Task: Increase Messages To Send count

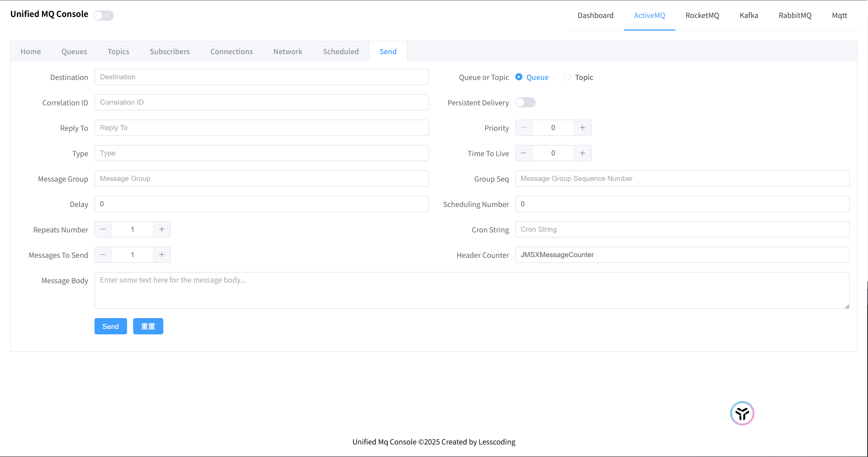Action: 162,255
